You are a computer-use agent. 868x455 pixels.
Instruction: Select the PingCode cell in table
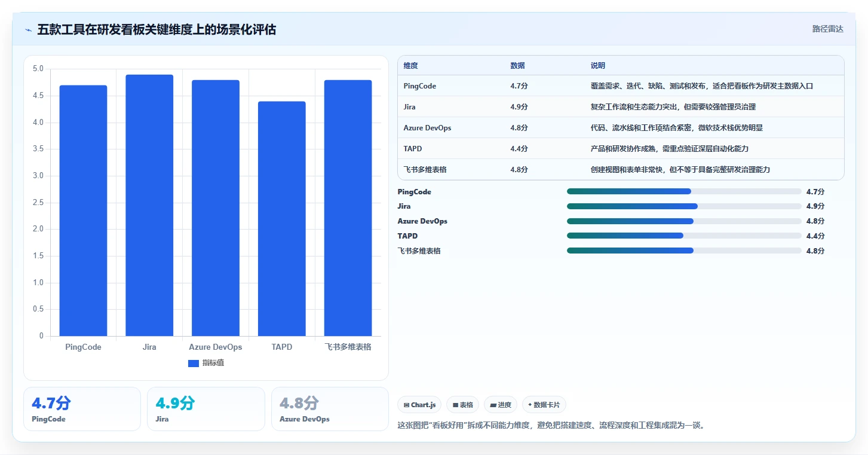[420, 86]
